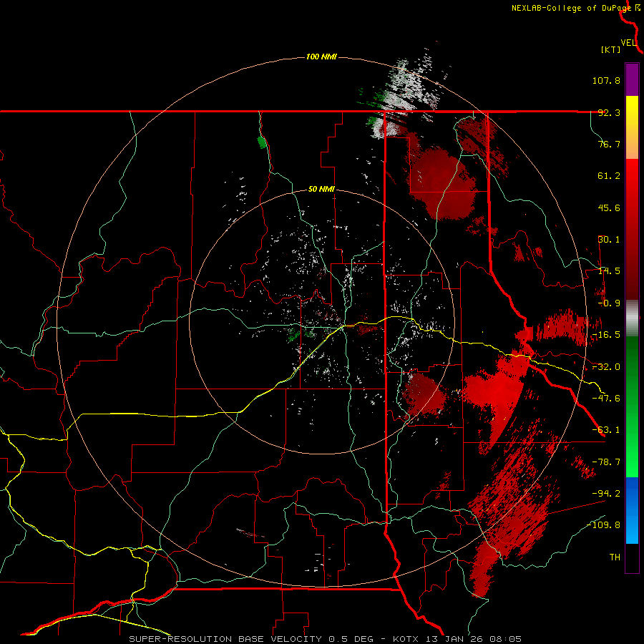Pick the gray segment of the velocity scale
This screenshot has height=644, width=644.
pyautogui.click(x=632, y=318)
